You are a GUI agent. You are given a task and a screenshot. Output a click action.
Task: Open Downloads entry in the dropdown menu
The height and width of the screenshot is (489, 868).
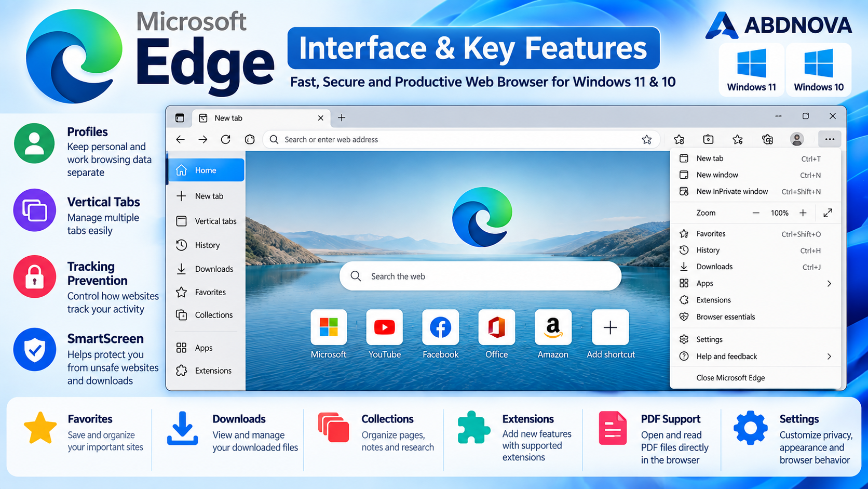click(x=755, y=267)
